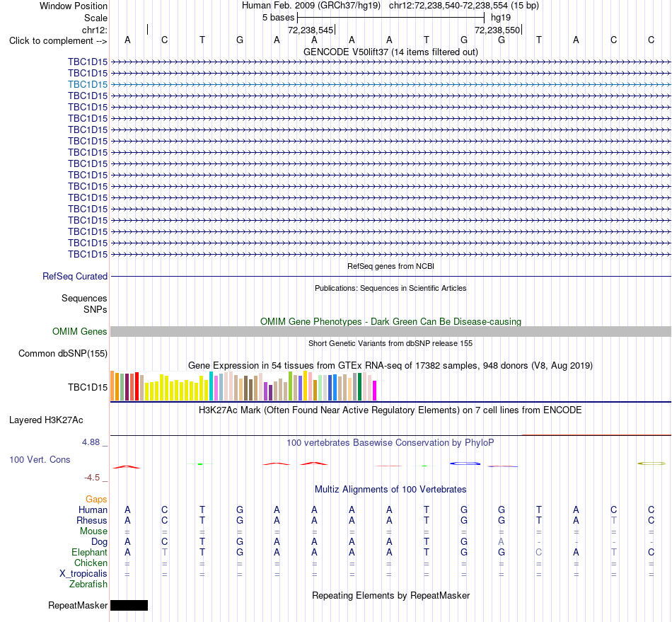Click the faded T mismatch in Rhesus row
Screen dimensions: 672x622
pyautogui.click(x=614, y=520)
